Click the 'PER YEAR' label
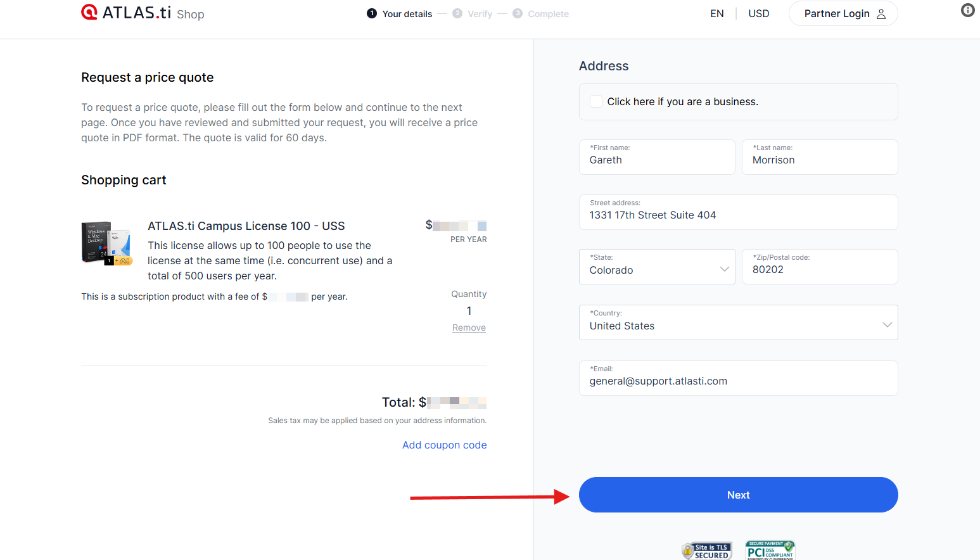Screen dimensions: 980x560 point(469,239)
